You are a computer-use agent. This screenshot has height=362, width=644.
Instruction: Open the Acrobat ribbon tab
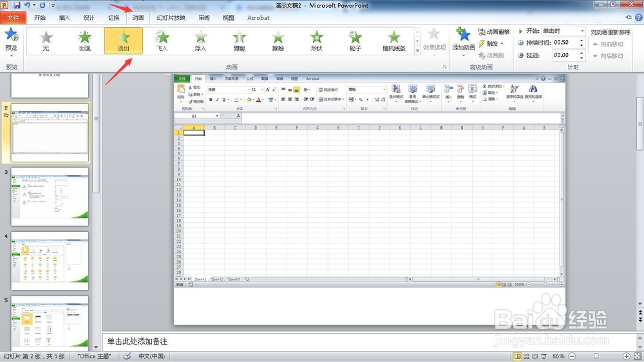[x=258, y=17]
